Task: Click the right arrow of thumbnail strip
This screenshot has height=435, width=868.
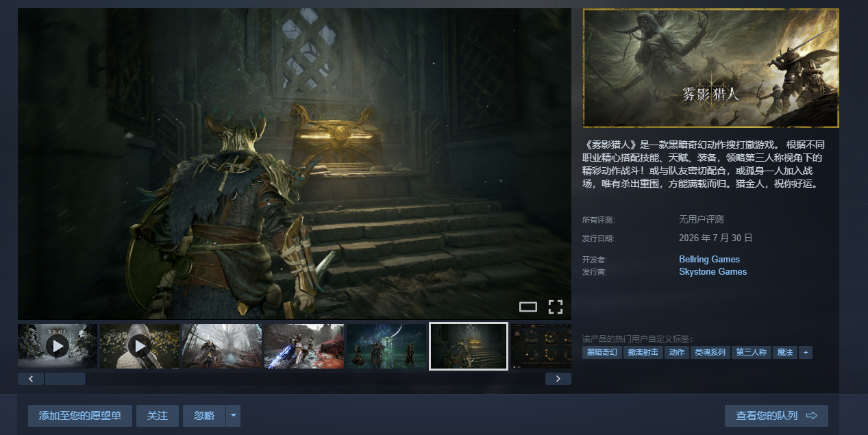Action: click(x=558, y=379)
